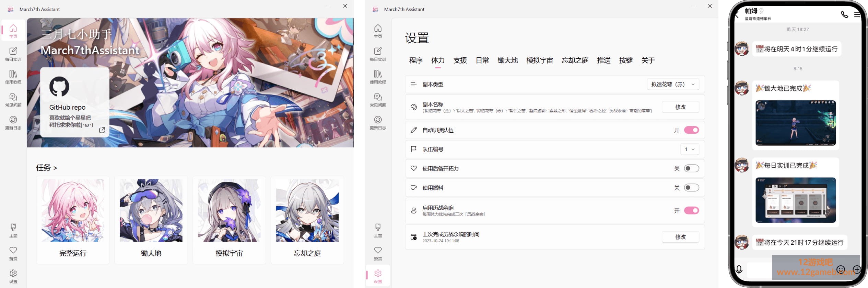Open 每日实训 in the home window sidebar

point(13,54)
